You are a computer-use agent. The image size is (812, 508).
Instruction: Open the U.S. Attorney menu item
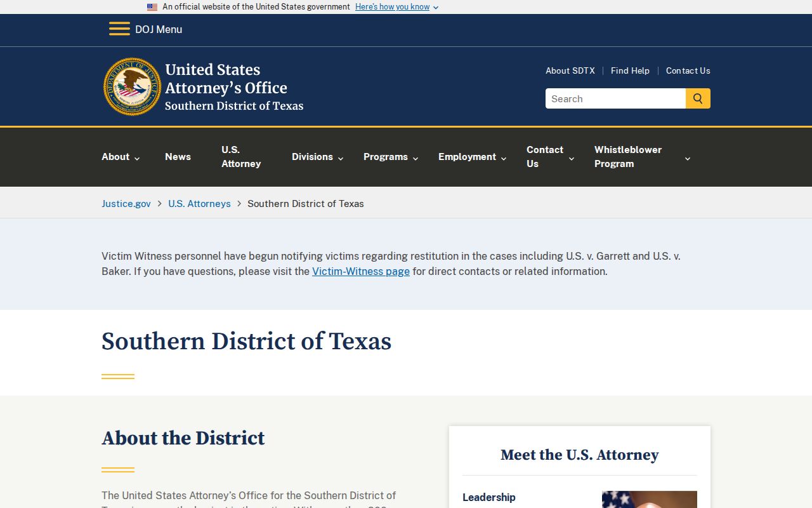(x=241, y=157)
